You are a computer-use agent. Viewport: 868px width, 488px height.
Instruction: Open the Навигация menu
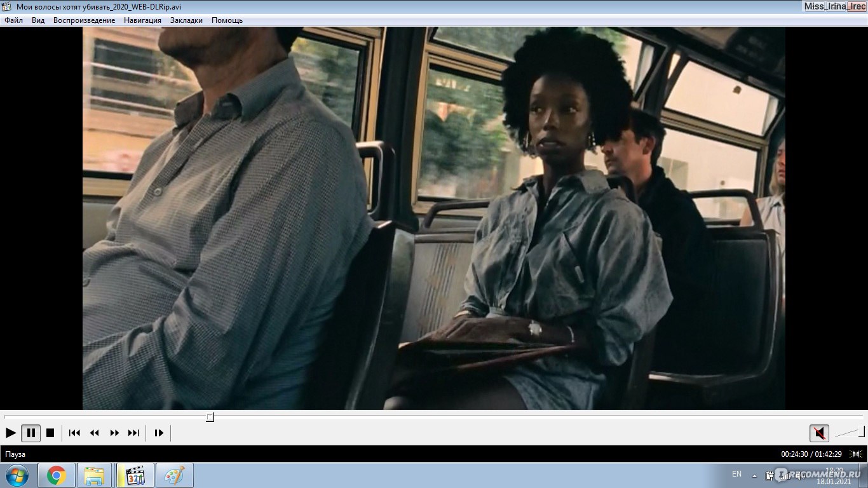(142, 20)
